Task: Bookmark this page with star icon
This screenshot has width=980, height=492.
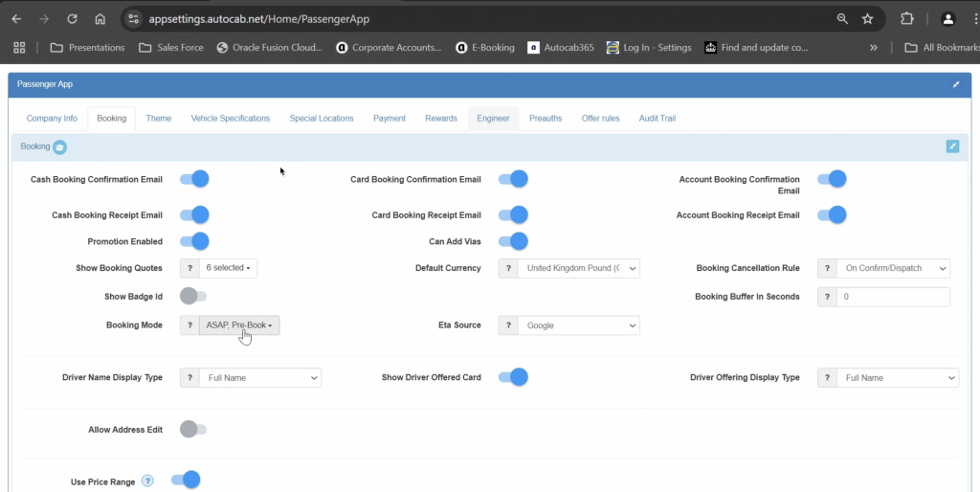Action: [x=867, y=19]
